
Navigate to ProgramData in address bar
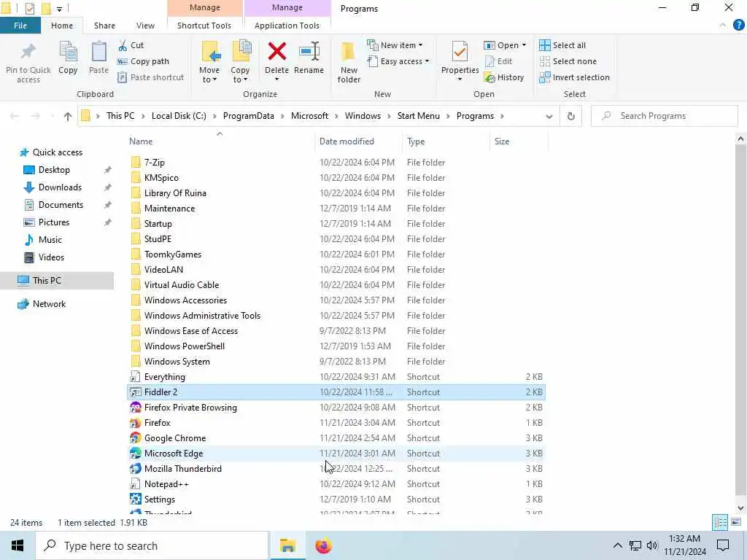(x=248, y=116)
